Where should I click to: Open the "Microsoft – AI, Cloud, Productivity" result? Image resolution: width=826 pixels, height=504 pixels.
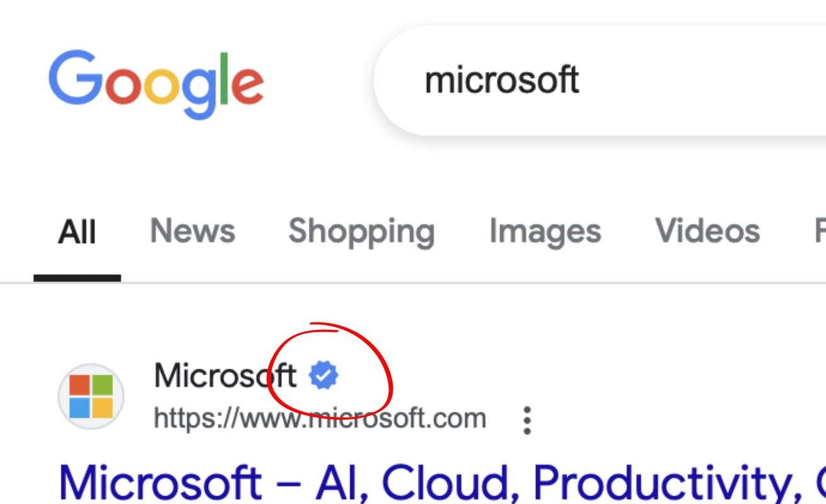click(x=442, y=483)
